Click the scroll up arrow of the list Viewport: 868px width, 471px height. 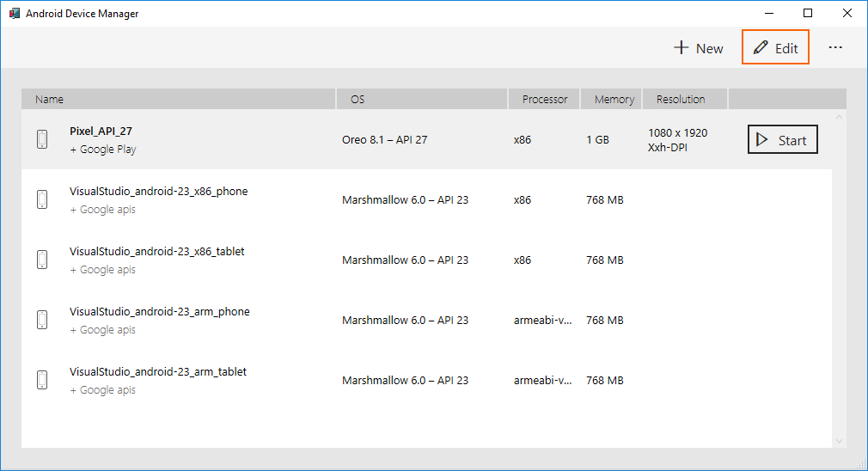coord(840,117)
